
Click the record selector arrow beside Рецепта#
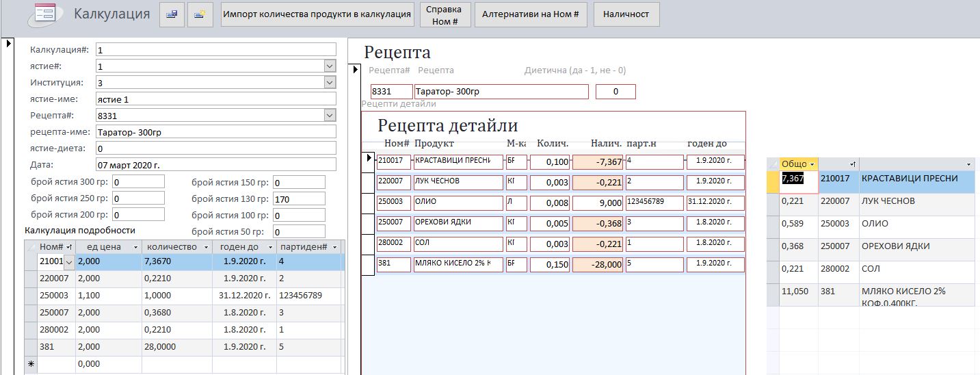(x=356, y=70)
